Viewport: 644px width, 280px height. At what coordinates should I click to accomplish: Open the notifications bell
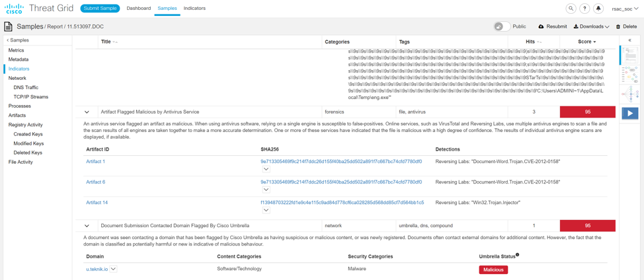[x=598, y=9]
